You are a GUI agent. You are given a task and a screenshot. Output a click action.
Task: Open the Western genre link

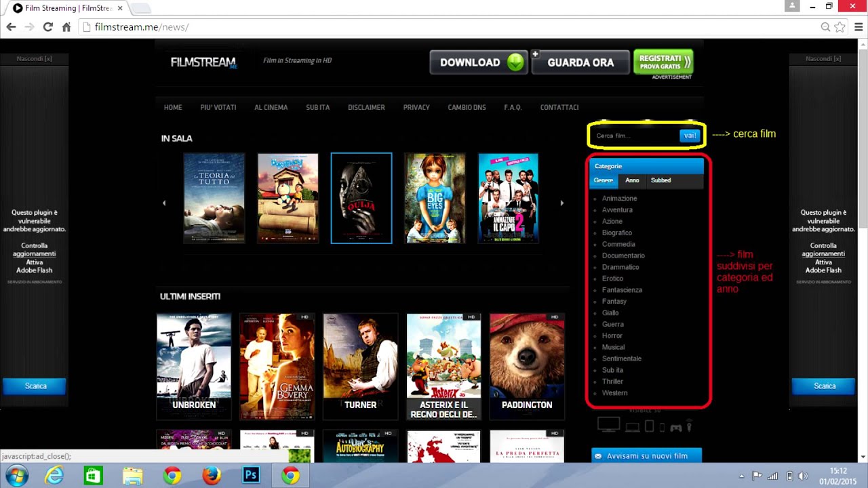pos(614,393)
